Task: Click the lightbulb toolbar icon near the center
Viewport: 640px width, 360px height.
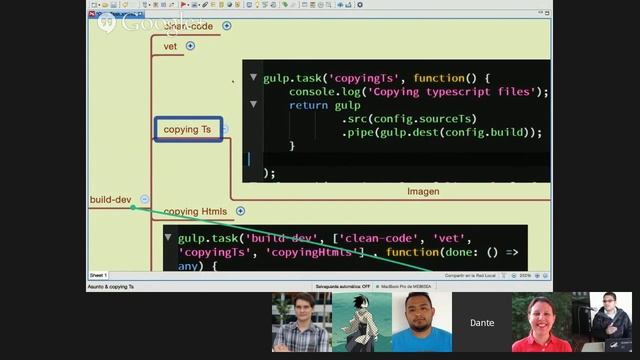Action: (x=257, y=5)
